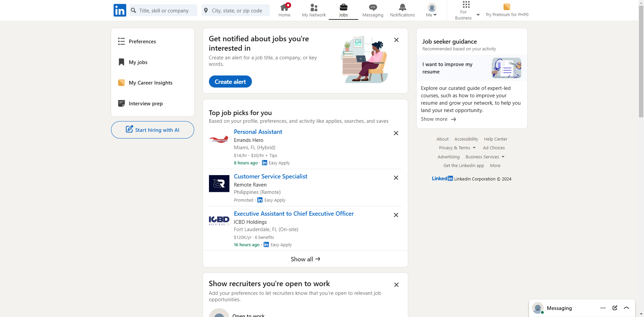Click the Create alert button

(x=230, y=82)
